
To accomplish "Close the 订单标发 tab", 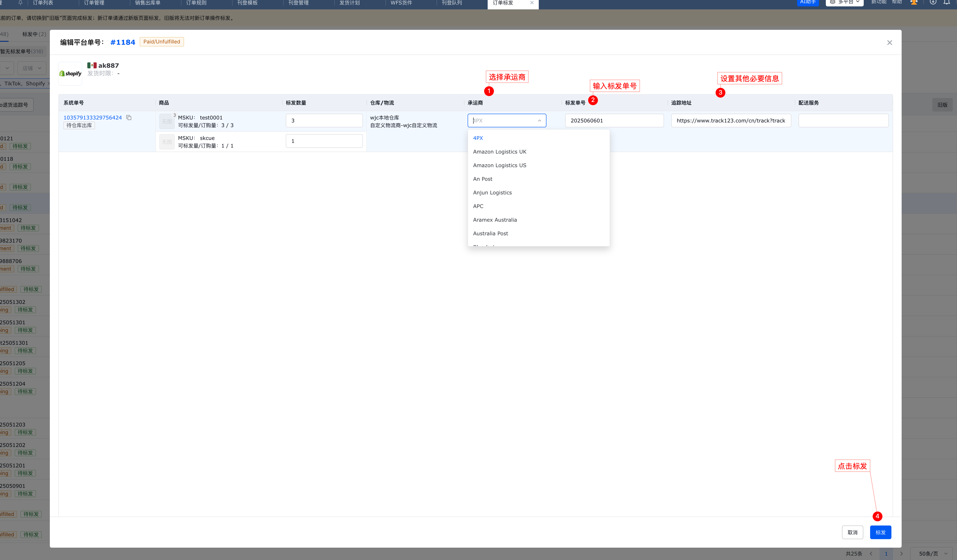I will pyautogui.click(x=532, y=3).
